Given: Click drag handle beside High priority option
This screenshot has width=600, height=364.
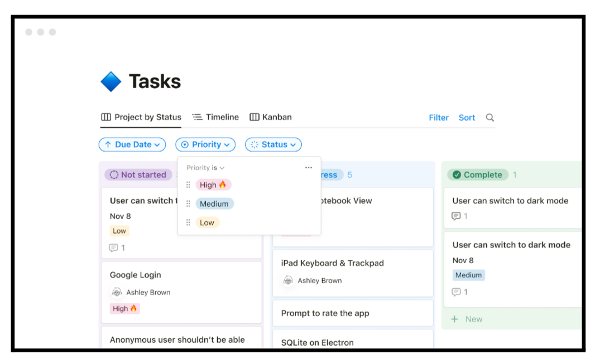Looking at the screenshot, I should tap(188, 185).
